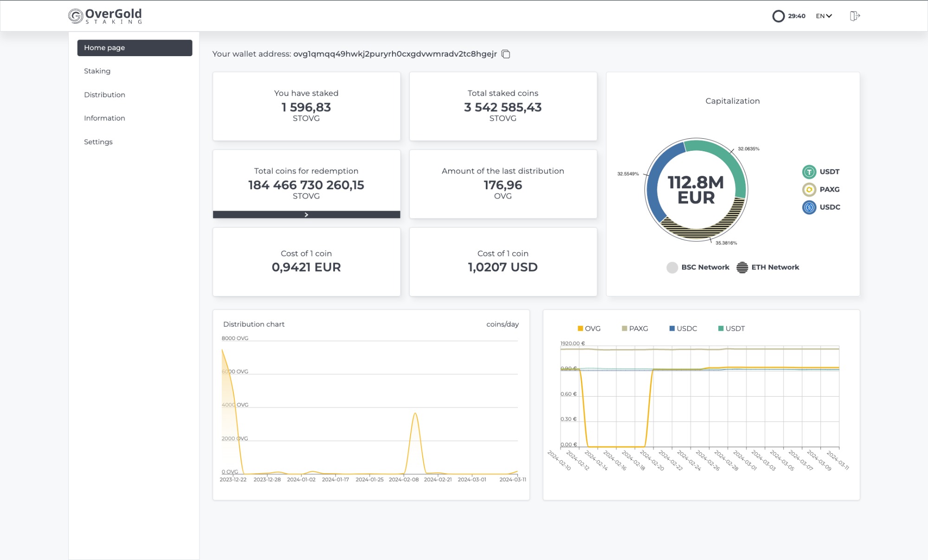Click the 2023-12-22 distribution axis label
Screen dimensions: 928x560
tap(233, 480)
